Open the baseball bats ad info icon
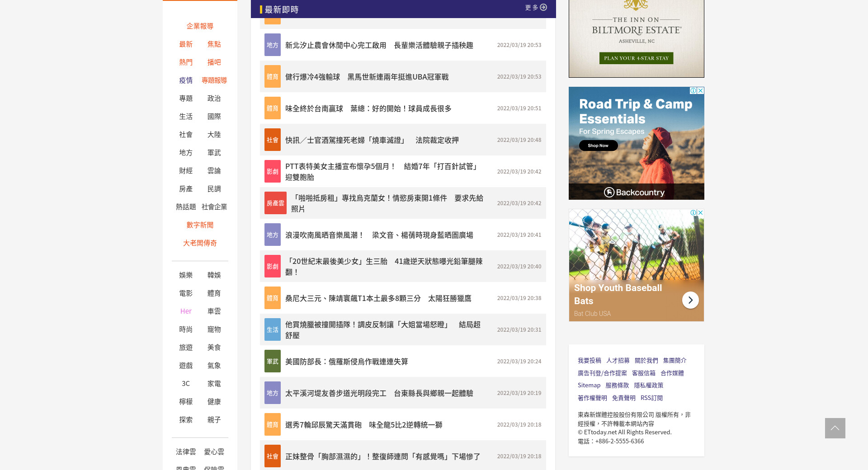 (x=693, y=213)
